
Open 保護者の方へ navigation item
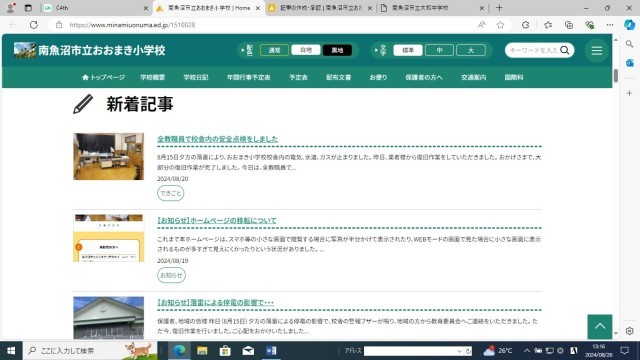click(x=424, y=77)
